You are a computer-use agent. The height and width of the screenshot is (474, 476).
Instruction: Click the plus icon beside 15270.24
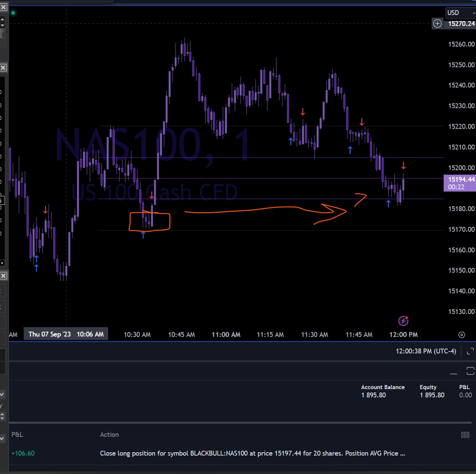437,24
